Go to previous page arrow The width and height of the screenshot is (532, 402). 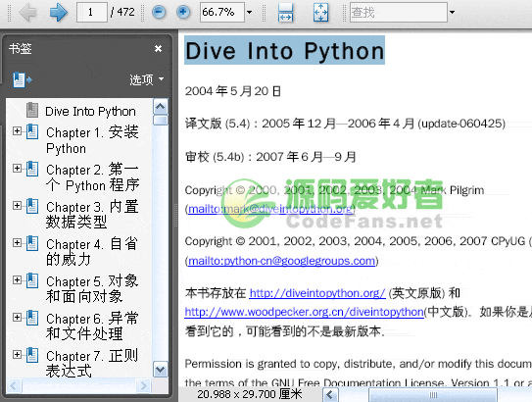27,12
